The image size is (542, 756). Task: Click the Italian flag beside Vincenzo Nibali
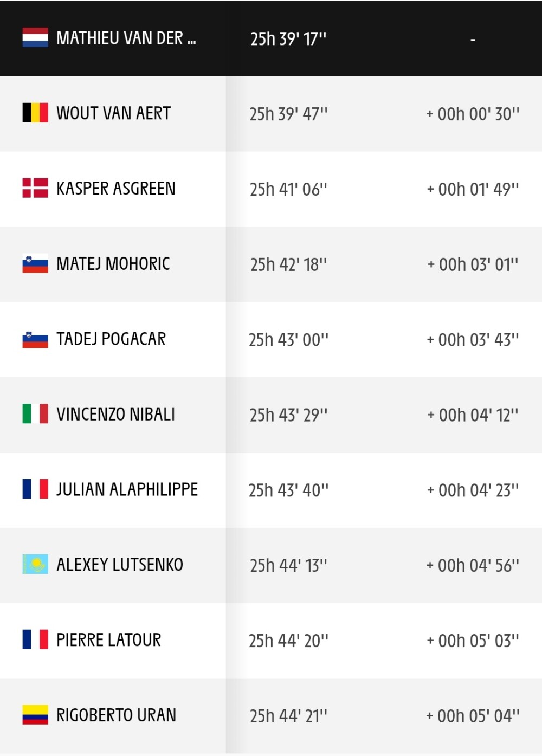[35, 413]
